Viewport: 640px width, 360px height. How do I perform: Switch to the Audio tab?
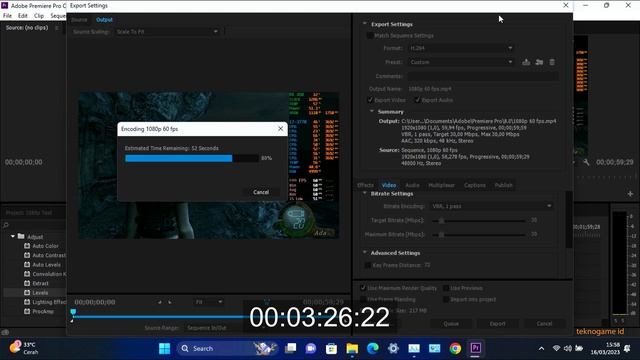click(x=412, y=185)
